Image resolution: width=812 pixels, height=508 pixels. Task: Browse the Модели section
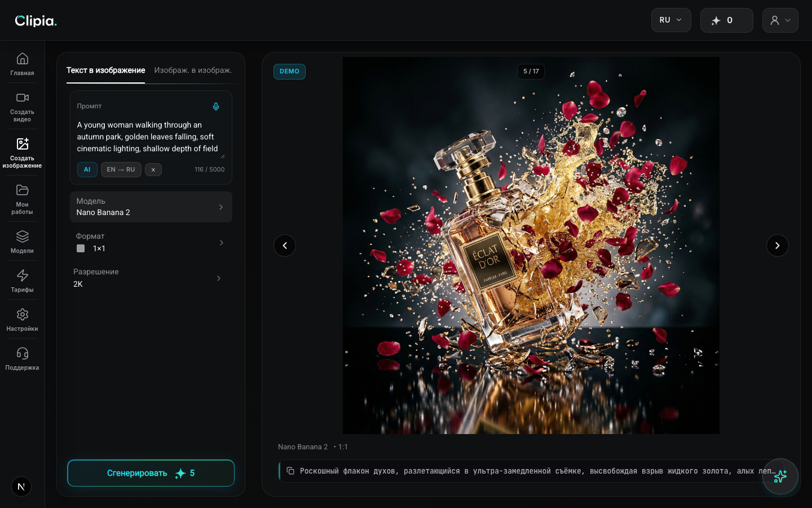coord(22,242)
